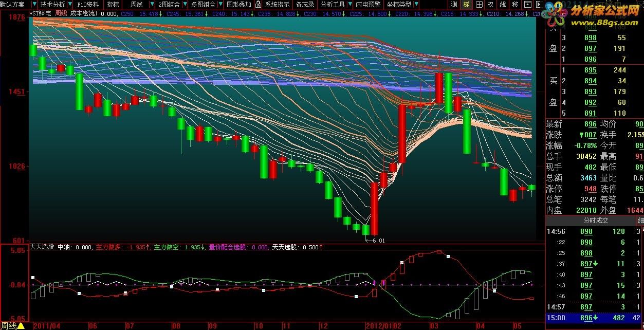Toggle the 移 move chart button

pos(516,4)
